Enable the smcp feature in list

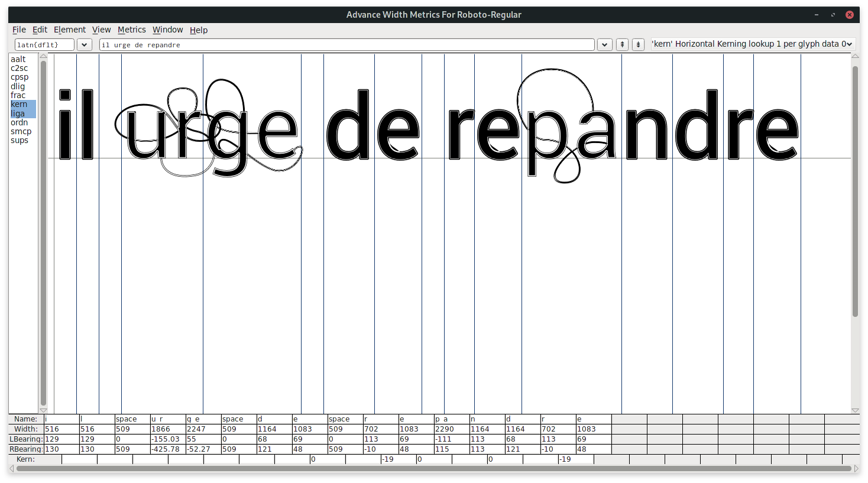[x=21, y=131]
